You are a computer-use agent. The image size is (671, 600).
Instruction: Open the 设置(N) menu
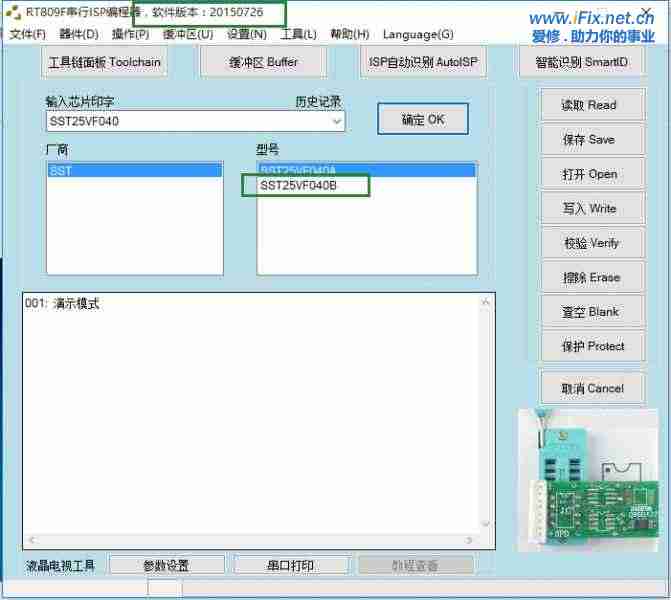(246, 34)
